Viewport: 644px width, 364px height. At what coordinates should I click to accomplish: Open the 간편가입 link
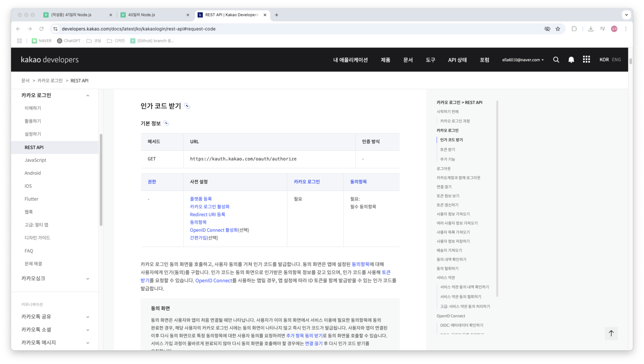198,238
